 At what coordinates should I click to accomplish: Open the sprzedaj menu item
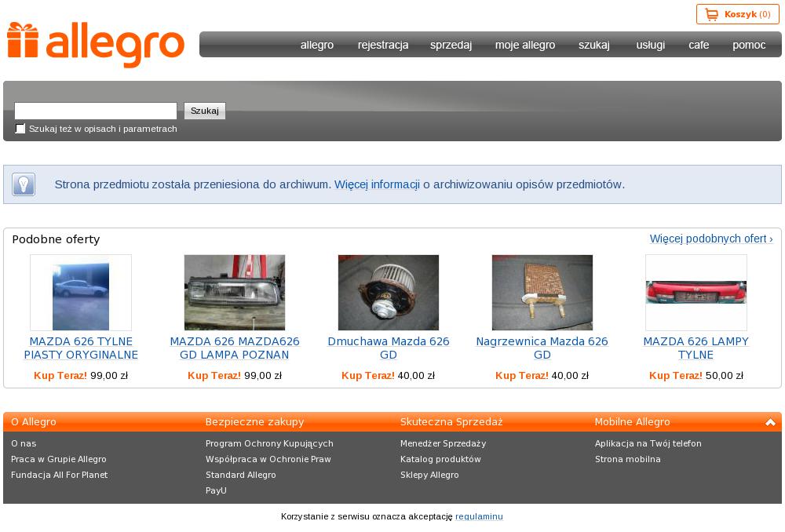click(451, 45)
